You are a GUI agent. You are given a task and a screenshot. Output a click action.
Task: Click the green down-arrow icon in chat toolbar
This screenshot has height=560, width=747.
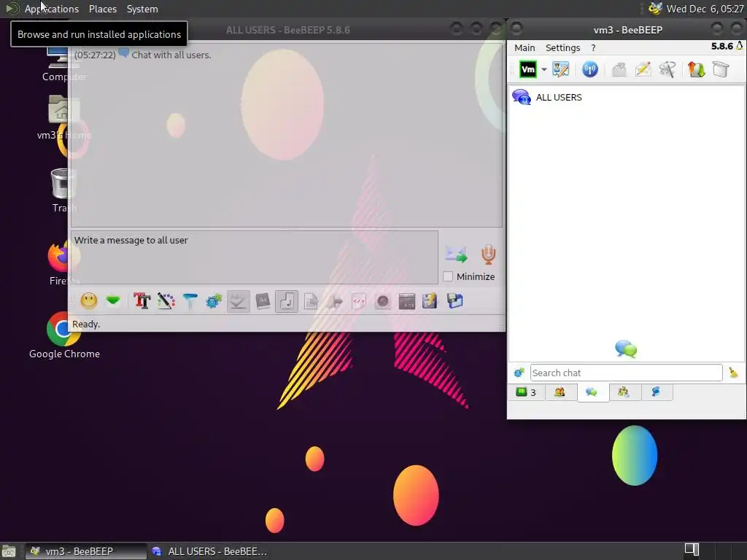click(x=113, y=301)
